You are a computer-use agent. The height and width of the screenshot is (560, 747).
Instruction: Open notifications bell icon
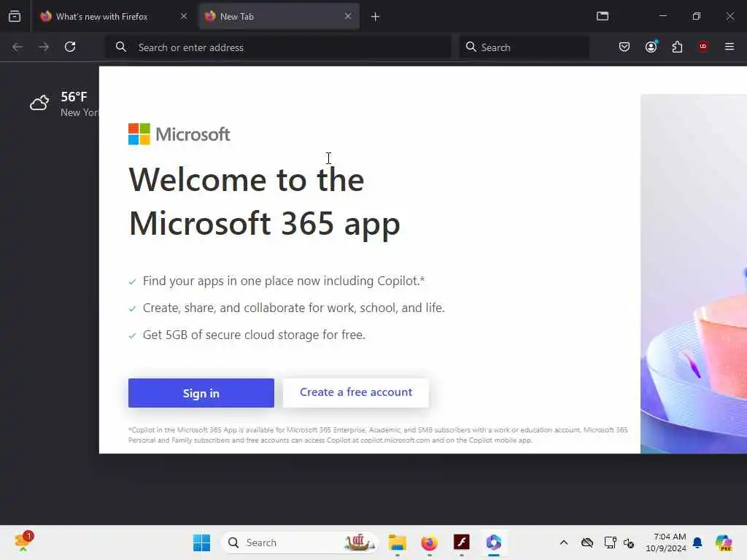point(697,542)
